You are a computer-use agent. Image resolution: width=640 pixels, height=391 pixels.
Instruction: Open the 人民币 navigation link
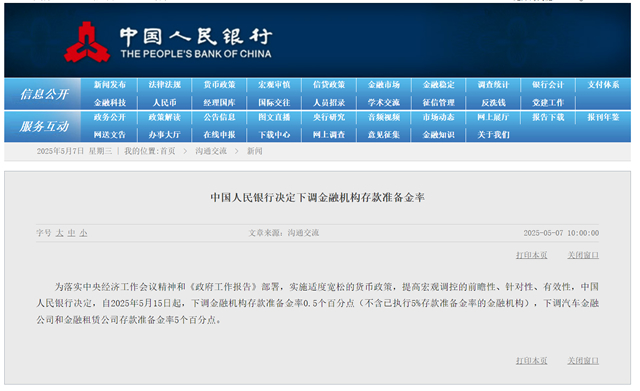pos(164,102)
